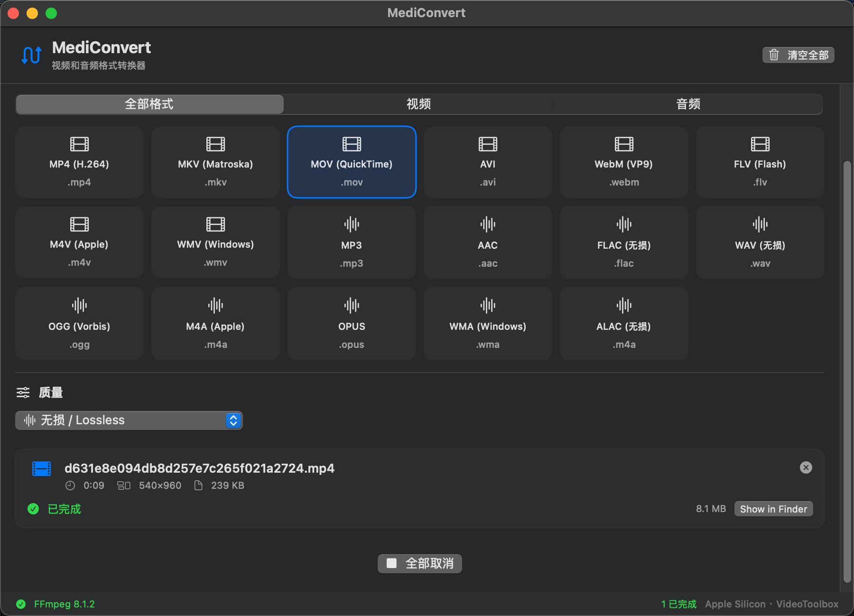Click Show in Finder button
The image size is (854, 616).
tap(774, 509)
